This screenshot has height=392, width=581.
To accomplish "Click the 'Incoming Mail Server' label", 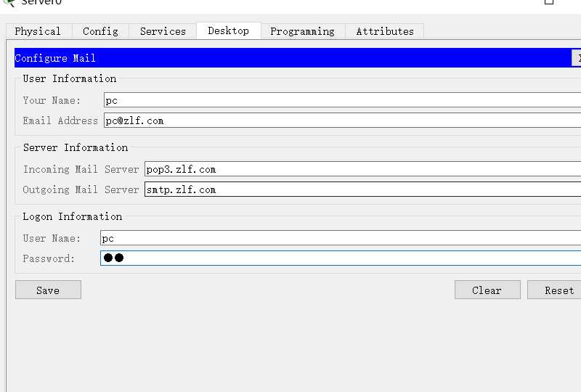I will pyautogui.click(x=81, y=169).
